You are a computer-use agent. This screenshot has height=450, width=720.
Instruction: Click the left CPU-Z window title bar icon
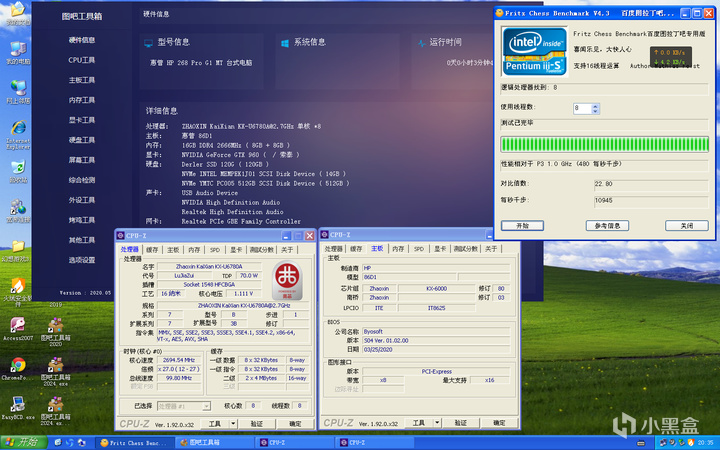click(120, 236)
